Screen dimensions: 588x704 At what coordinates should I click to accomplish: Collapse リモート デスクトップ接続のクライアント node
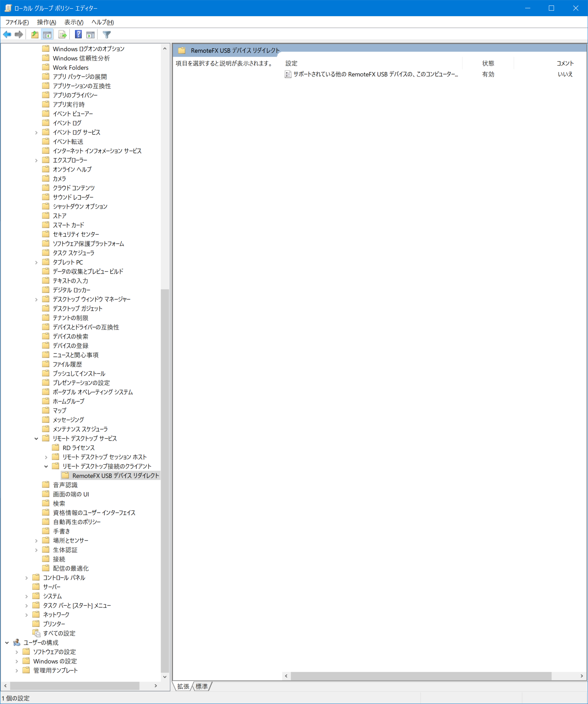pyautogui.click(x=46, y=466)
